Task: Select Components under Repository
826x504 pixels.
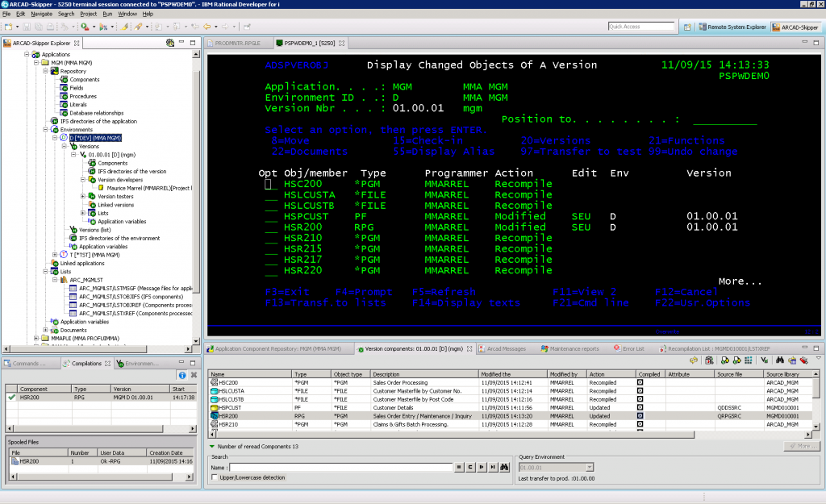Action: [x=84, y=80]
